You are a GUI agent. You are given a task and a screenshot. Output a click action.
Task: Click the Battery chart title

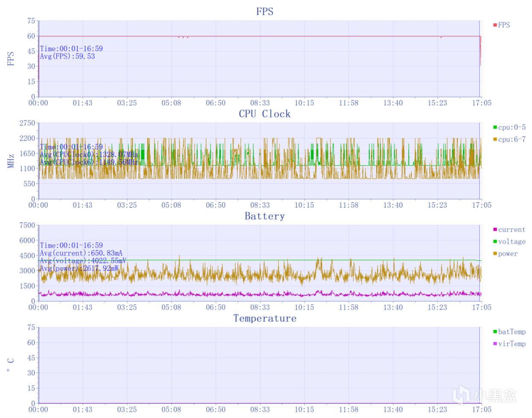click(265, 216)
